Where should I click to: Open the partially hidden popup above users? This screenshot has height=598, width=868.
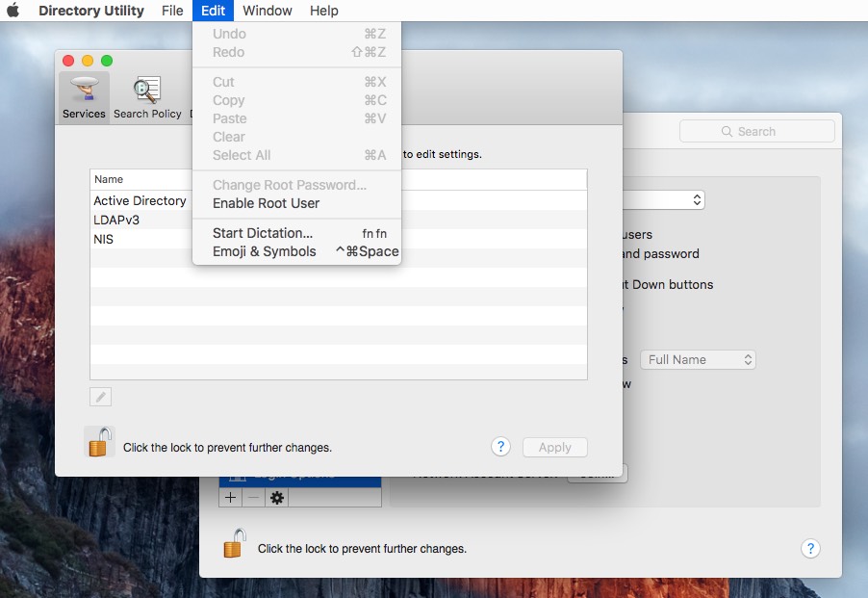664,200
